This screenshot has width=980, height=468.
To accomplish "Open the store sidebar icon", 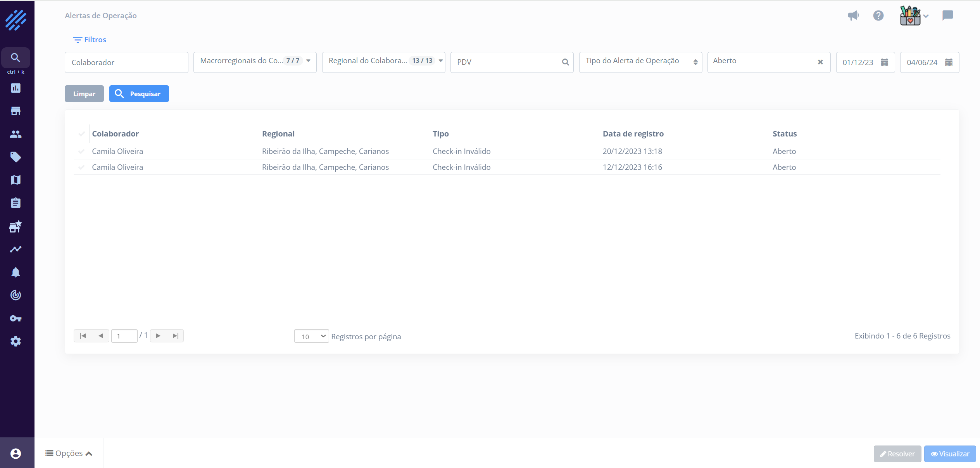I will [16, 111].
